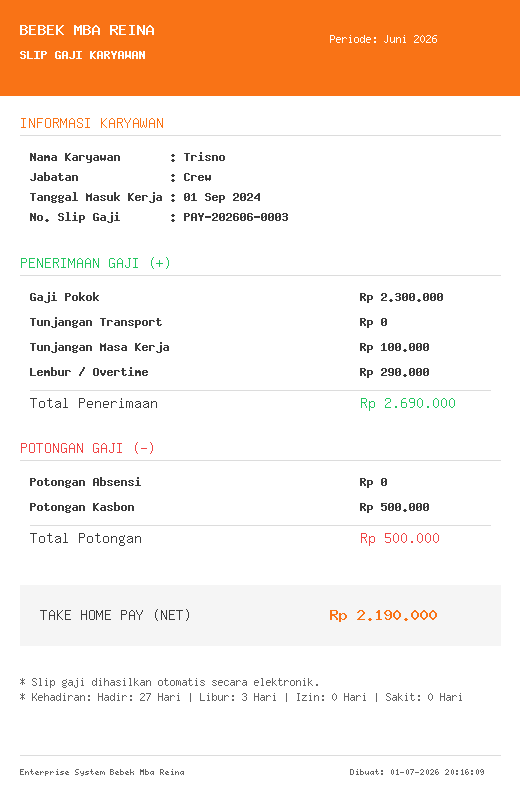Select the SLIP GAJI KARYAWAN subtitle
Viewport: 520px width, 800px height.
coord(82,55)
